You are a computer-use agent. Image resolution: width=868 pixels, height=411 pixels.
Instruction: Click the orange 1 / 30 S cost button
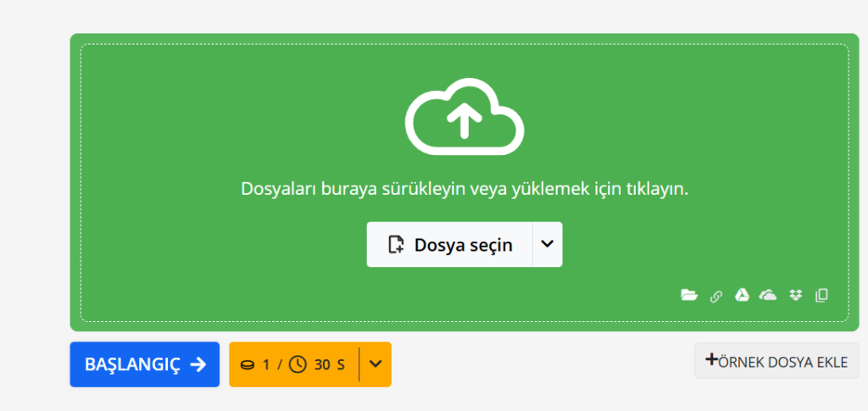point(293,364)
